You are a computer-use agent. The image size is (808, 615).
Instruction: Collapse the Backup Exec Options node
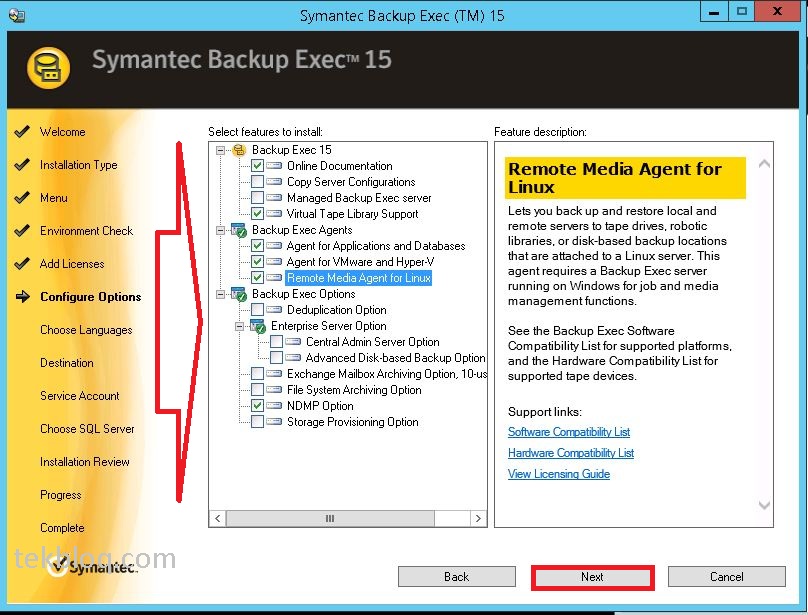tap(221, 294)
